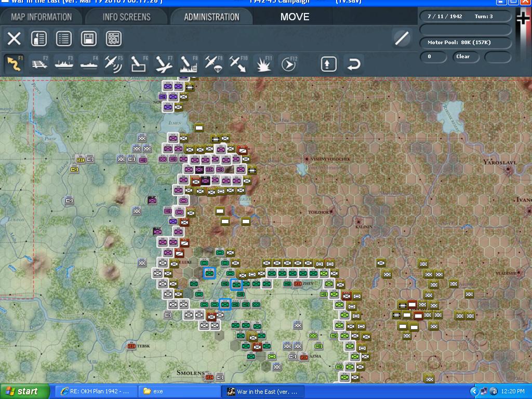Click the Torzhok town label
Viewport: 532px width, 399px height.
[x=318, y=212]
